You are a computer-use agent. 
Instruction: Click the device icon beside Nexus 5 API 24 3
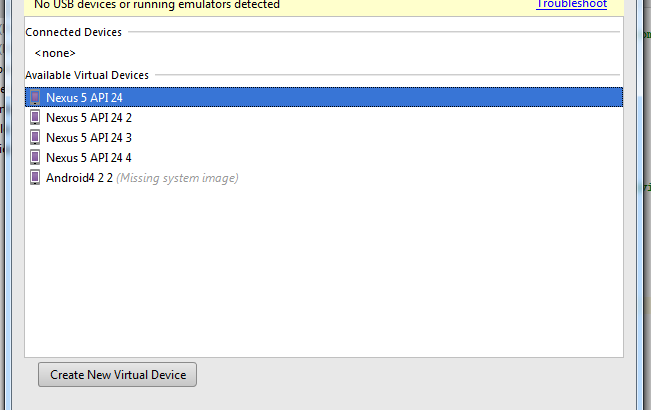(x=35, y=137)
